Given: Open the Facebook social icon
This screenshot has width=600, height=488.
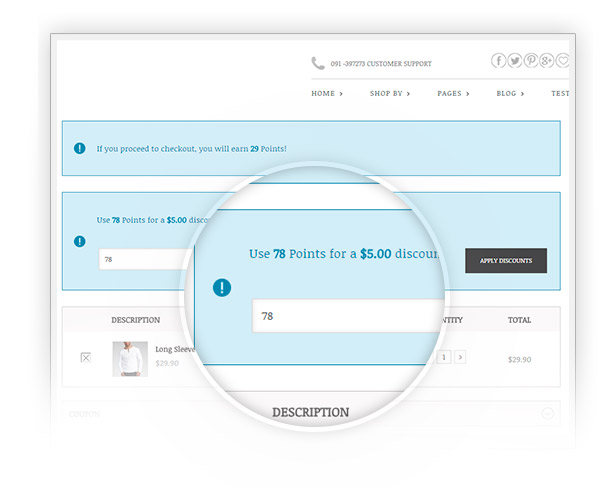Looking at the screenshot, I should pyautogui.click(x=498, y=60).
